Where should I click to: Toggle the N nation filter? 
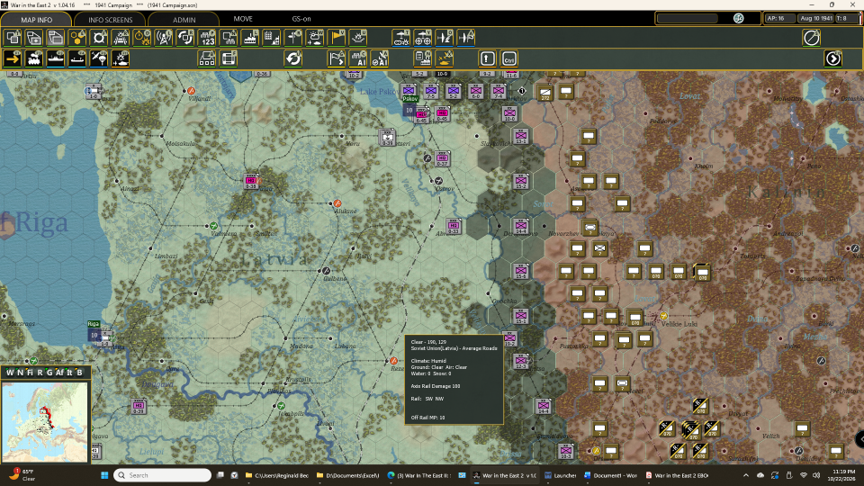coord(20,372)
